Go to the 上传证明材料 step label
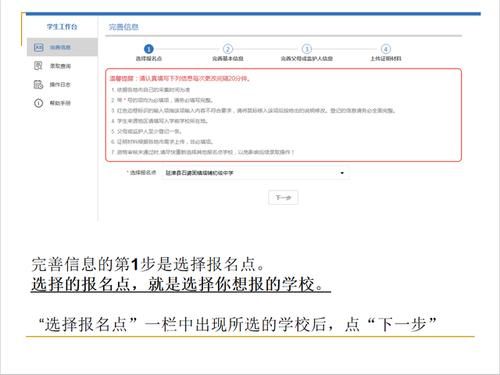The image size is (500, 375). [386, 59]
